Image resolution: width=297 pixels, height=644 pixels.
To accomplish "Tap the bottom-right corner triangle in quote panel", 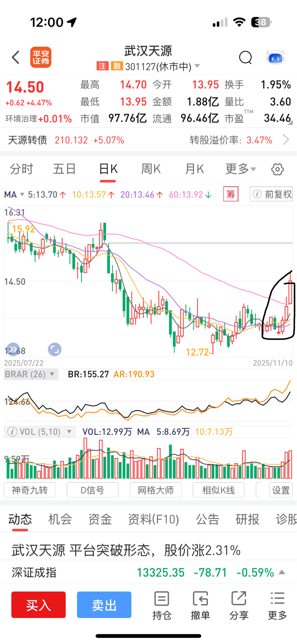I will click(x=290, y=123).
